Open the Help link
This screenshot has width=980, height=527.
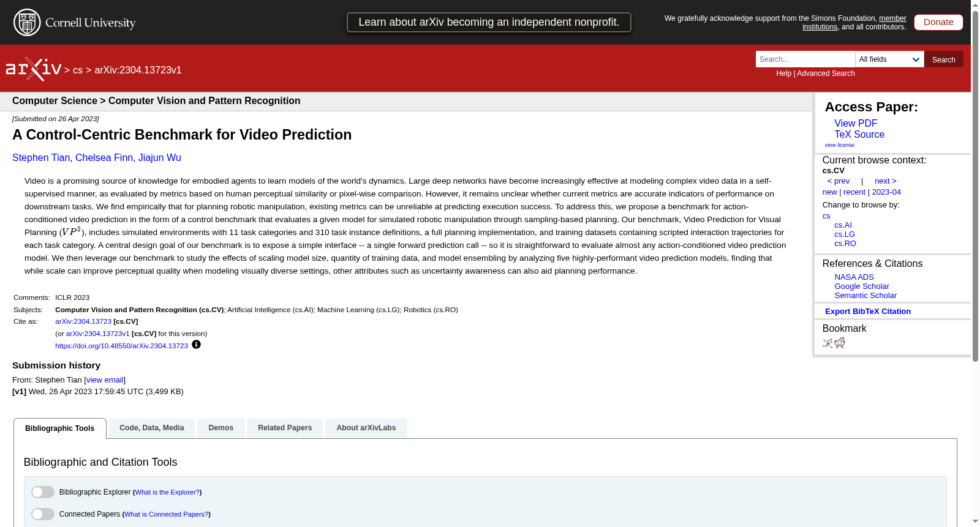click(x=784, y=73)
